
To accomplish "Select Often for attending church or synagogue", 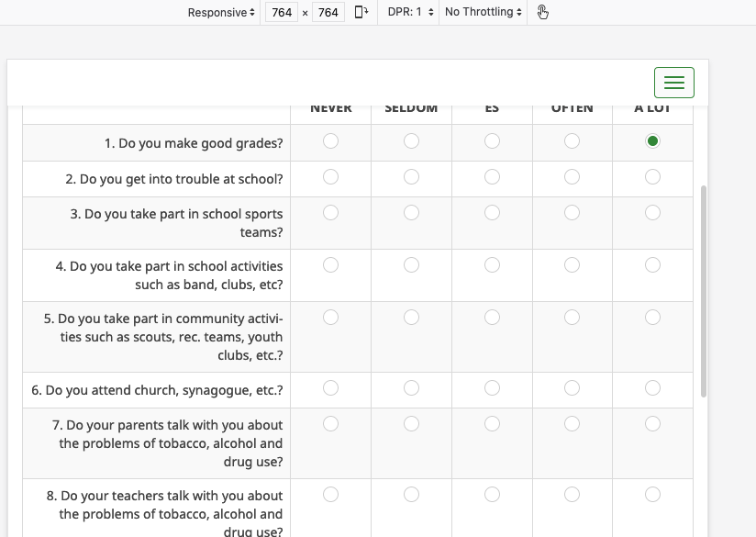I will (572, 388).
